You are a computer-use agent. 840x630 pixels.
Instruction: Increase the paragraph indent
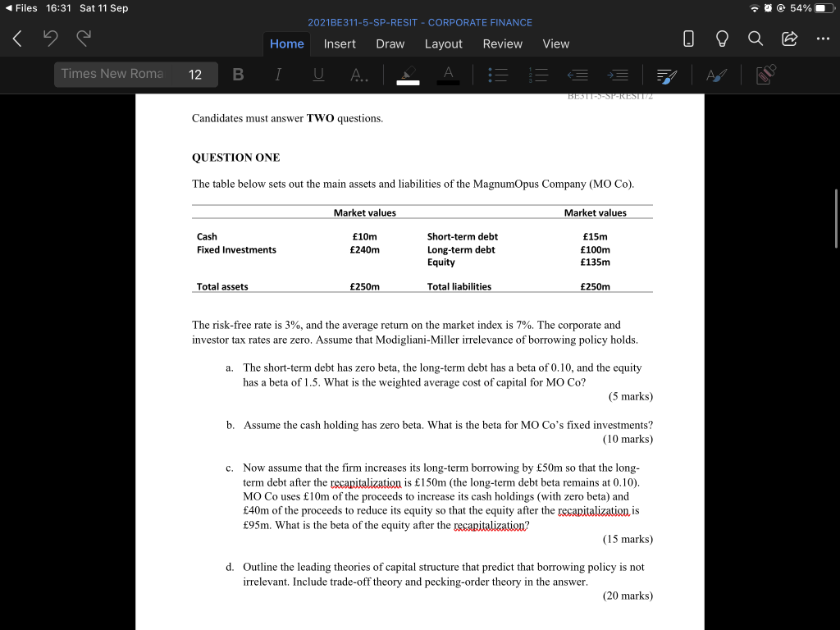[616, 74]
